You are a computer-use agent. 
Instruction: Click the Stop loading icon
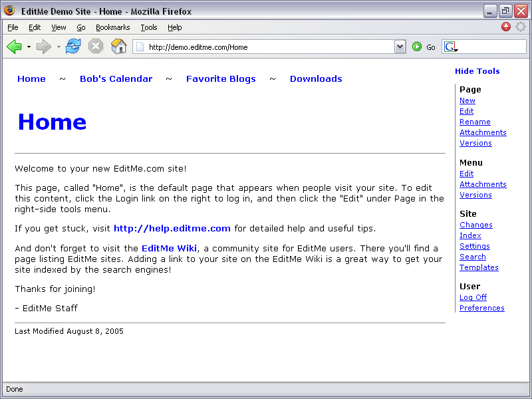[x=96, y=46]
